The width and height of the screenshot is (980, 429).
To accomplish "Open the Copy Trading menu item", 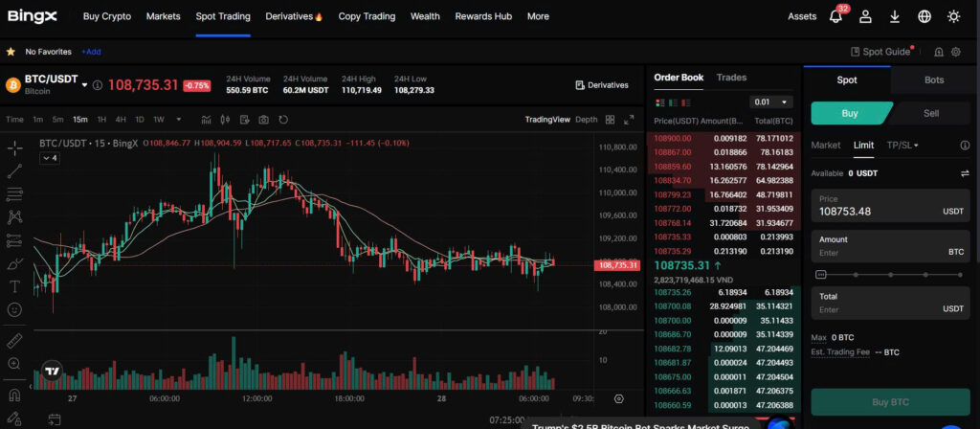I will [x=367, y=16].
